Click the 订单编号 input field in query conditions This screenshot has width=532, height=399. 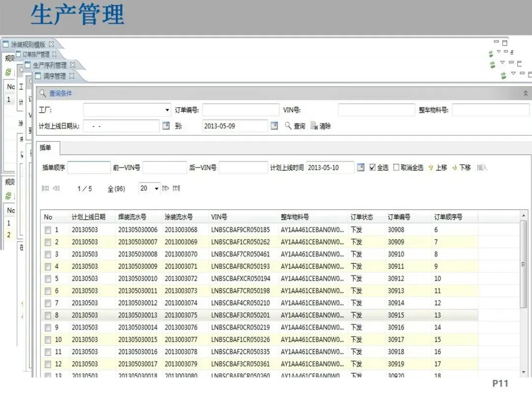pos(241,110)
